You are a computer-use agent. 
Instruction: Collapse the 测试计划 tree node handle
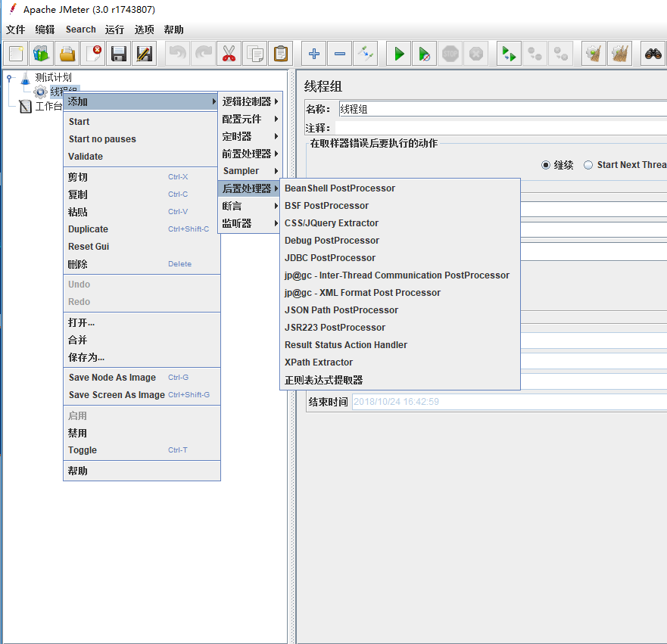point(8,78)
